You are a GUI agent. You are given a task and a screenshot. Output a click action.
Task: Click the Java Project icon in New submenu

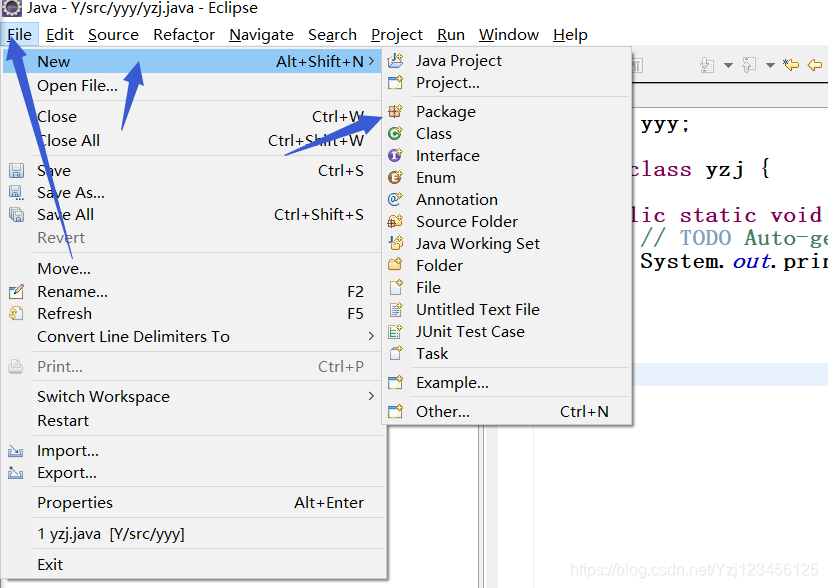[396, 61]
